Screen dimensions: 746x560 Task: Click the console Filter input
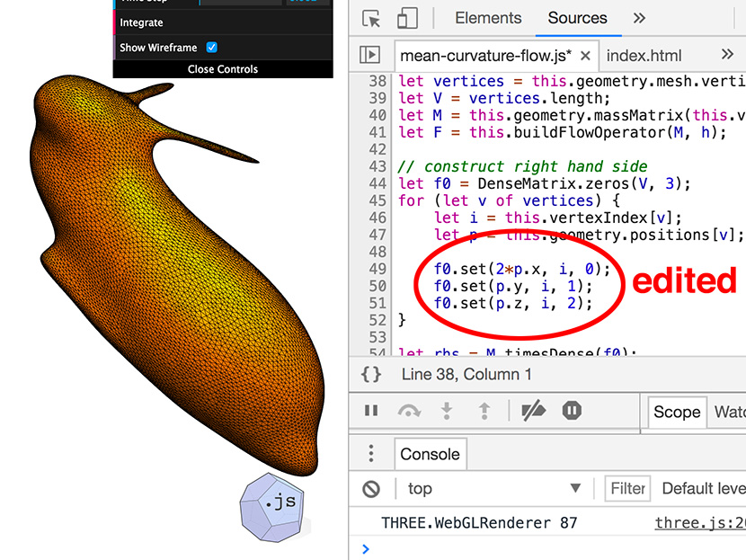tap(627, 489)
